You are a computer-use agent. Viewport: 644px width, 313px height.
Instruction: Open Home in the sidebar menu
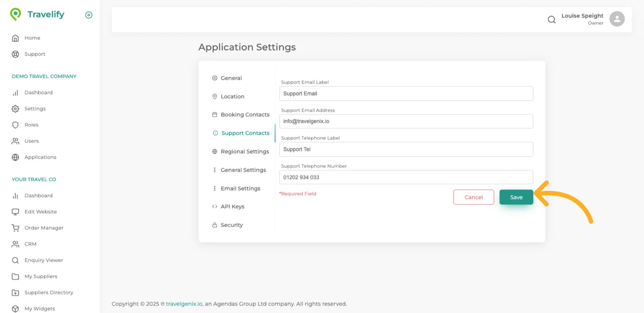[x=32, y=38]
